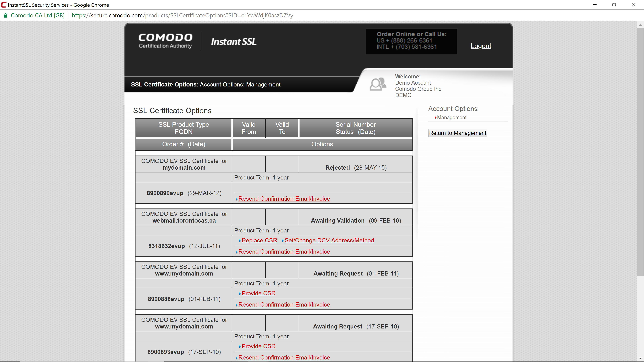Click order number 8900893evup
Image resolution: width=644 pixels, height=362 pixels.
coord(166,352)
